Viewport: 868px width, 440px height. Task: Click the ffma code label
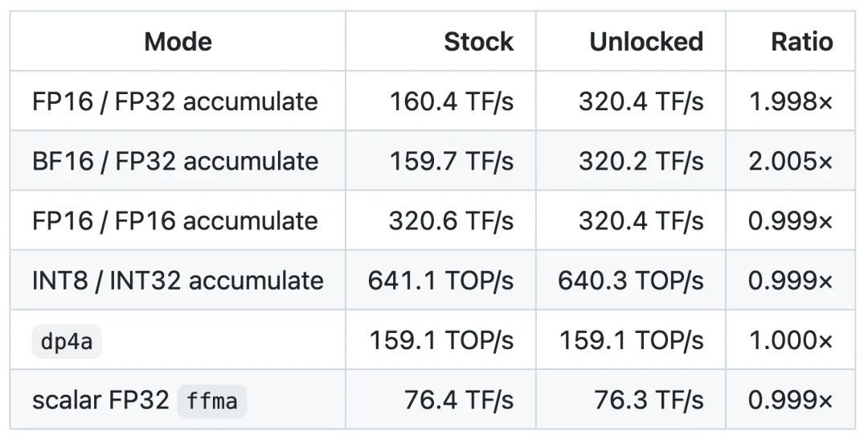pos(212,401)
